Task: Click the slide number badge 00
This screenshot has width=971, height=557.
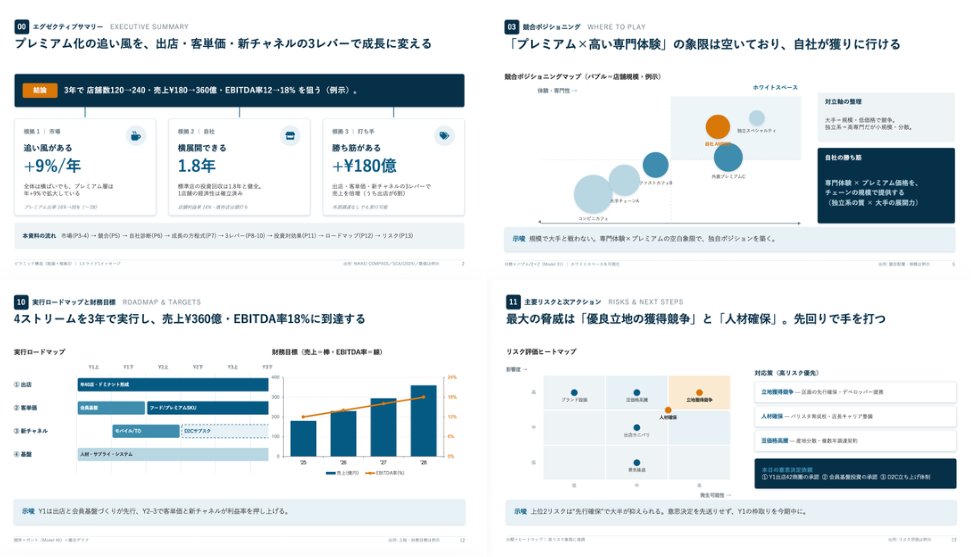Action: (22, 27)
